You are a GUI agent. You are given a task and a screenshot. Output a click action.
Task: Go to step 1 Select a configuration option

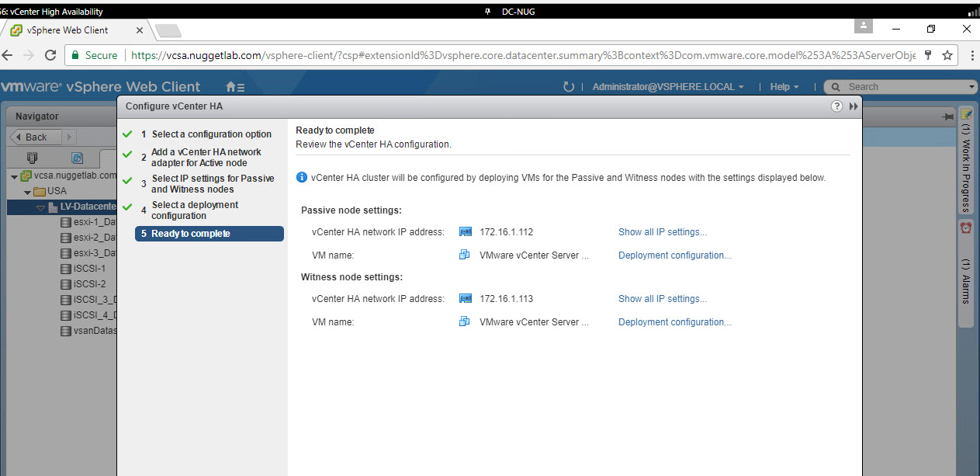(x=211, y=134)
